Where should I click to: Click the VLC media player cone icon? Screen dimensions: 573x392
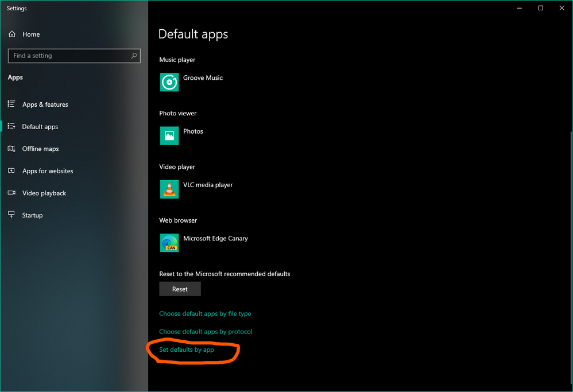pos(169,189)
